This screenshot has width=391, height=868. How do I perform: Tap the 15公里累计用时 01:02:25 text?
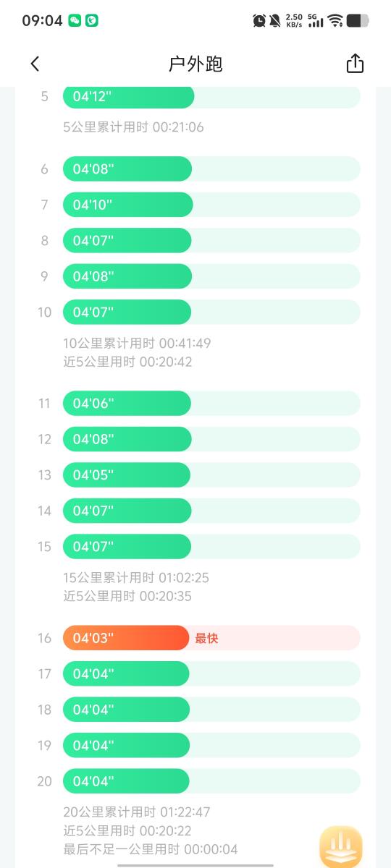tap(136, 578)
